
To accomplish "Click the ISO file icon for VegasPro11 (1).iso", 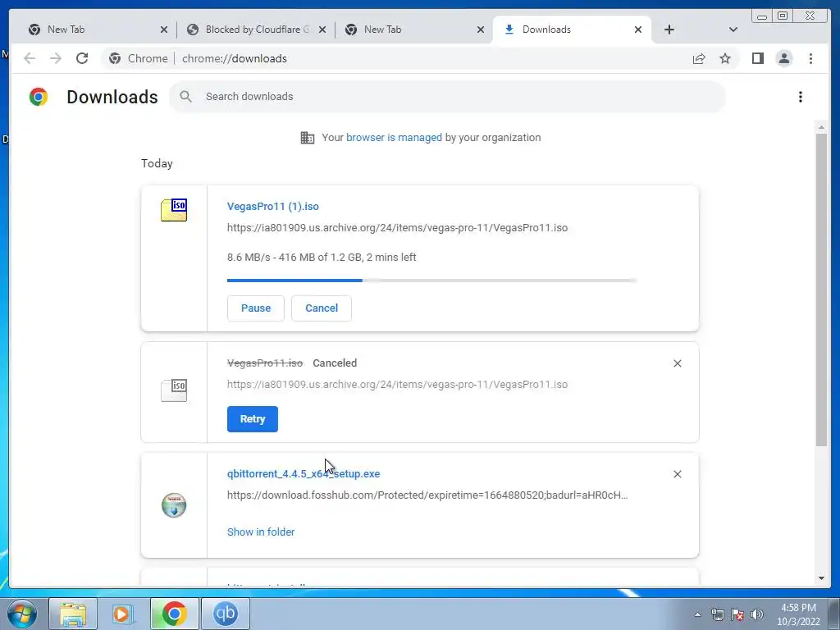I will [174, 210].
